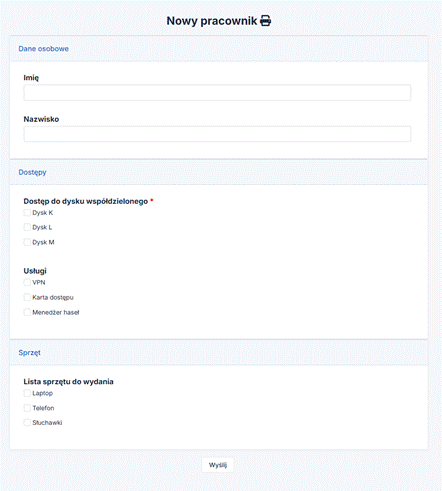Collapse the Dane osobowe section header
Viewport: 442px width, 491px height.
219,49
